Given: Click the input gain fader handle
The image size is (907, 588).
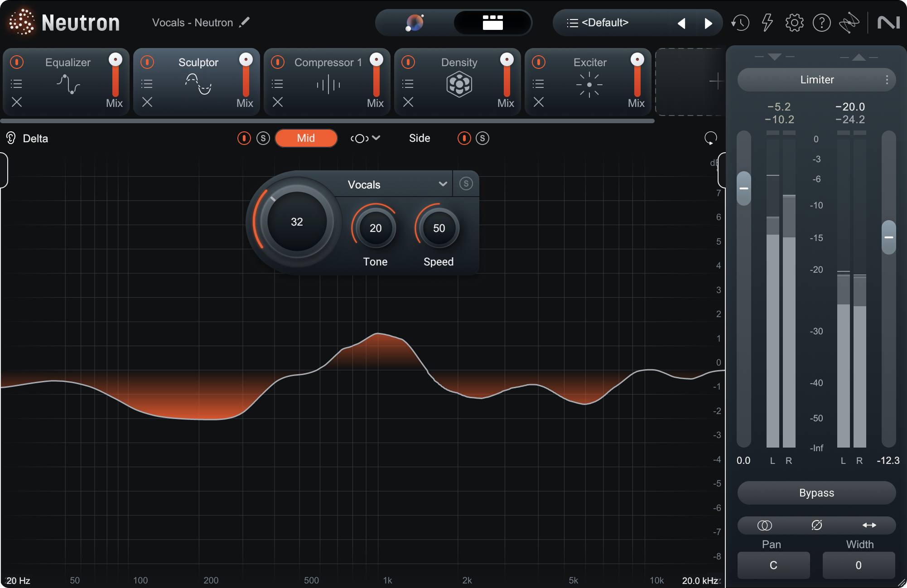Looking at the screenshot, I should 743,188.
